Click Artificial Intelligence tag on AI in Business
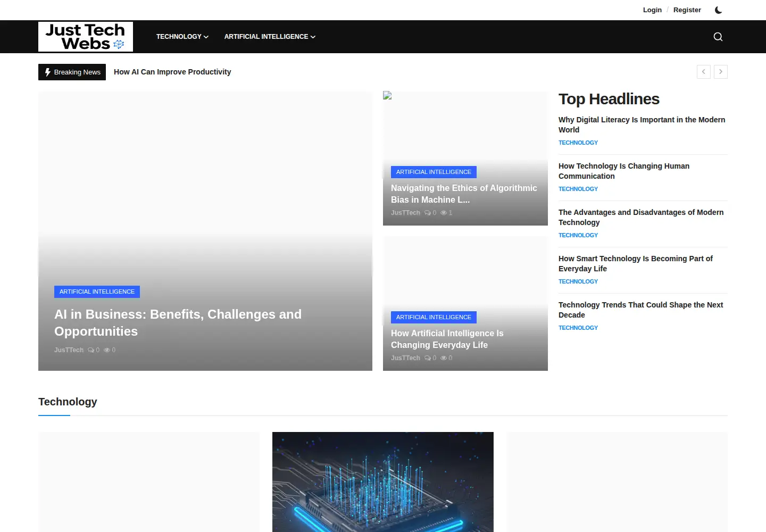The height and width of the screenshot is (532, 766). (97, 292)
